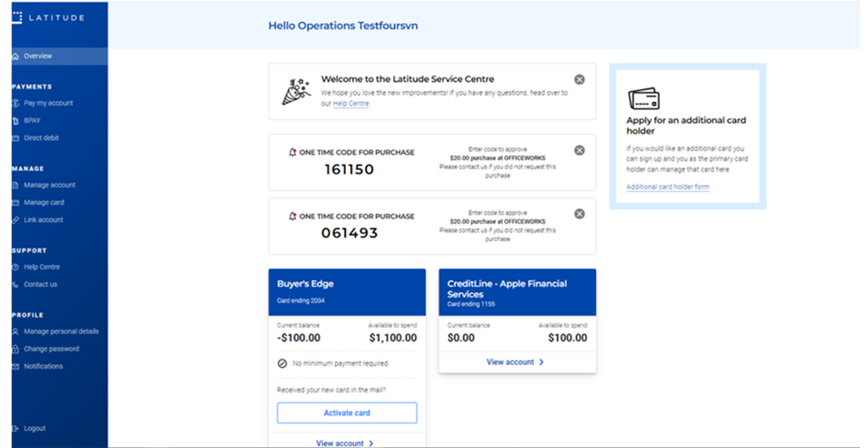Open Direct debit settings

pos(41,138)
